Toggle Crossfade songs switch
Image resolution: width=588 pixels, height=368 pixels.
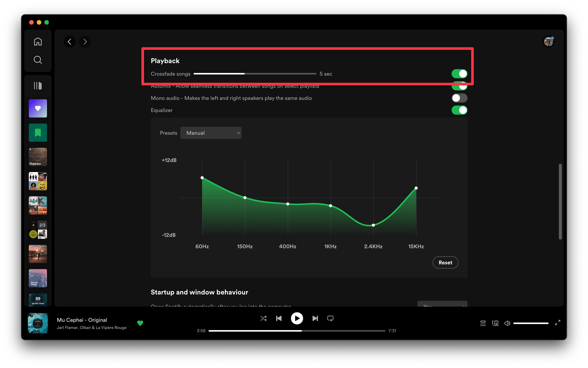459,74
